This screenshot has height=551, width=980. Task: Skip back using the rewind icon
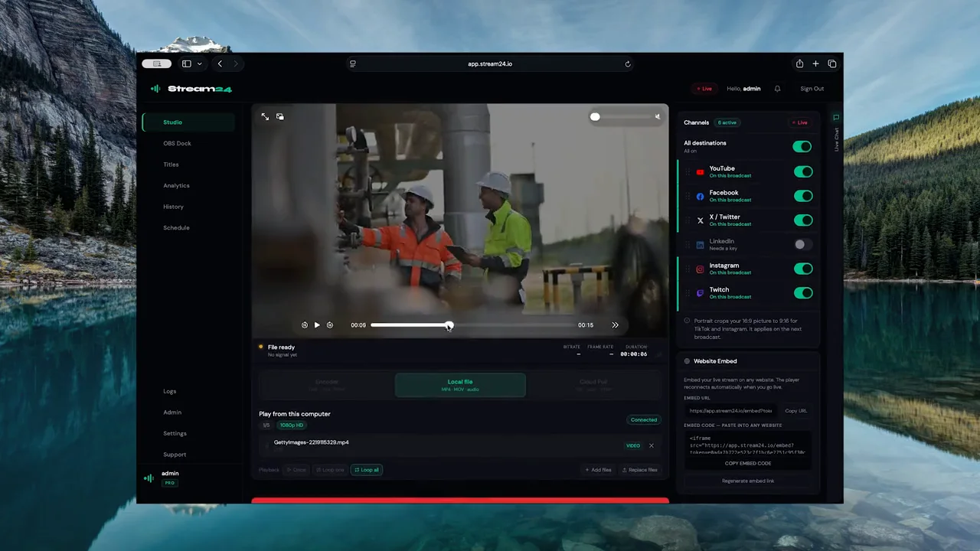pos(305,325)
